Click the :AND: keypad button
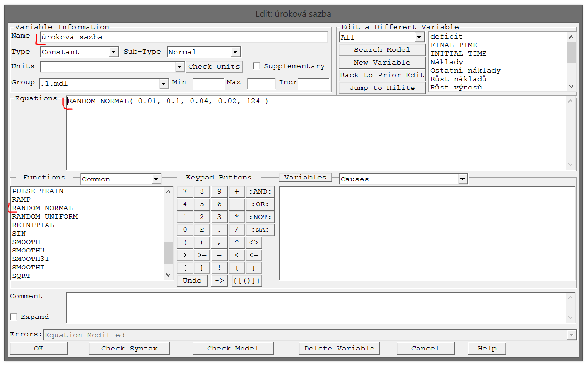 260,191
